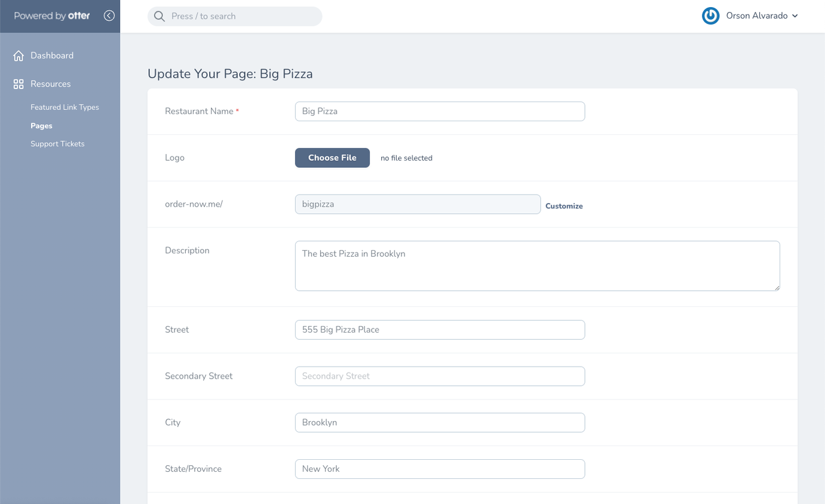The image size is (825, 504).
Task: Click the 'order-now.me/' label
Action: pos(194,204)
